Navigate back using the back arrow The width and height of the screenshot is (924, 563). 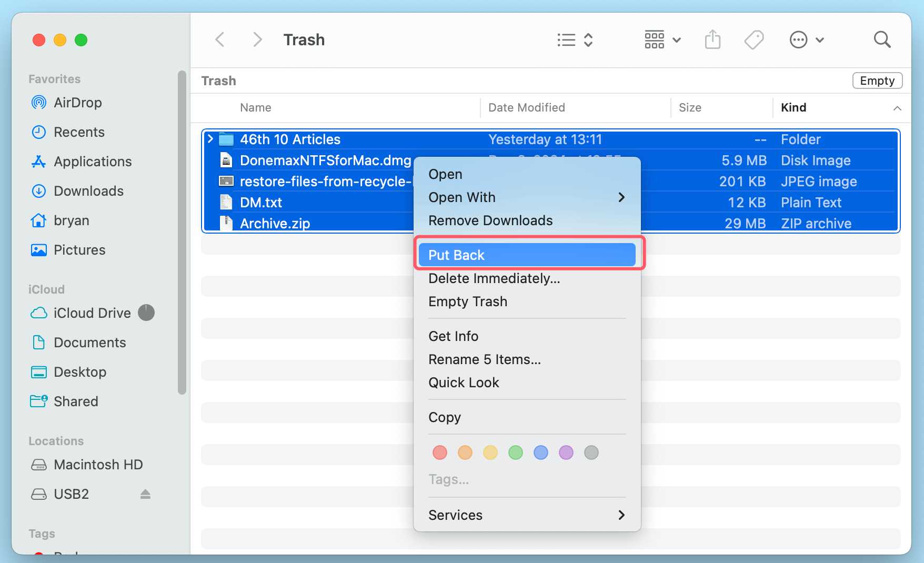219,39
